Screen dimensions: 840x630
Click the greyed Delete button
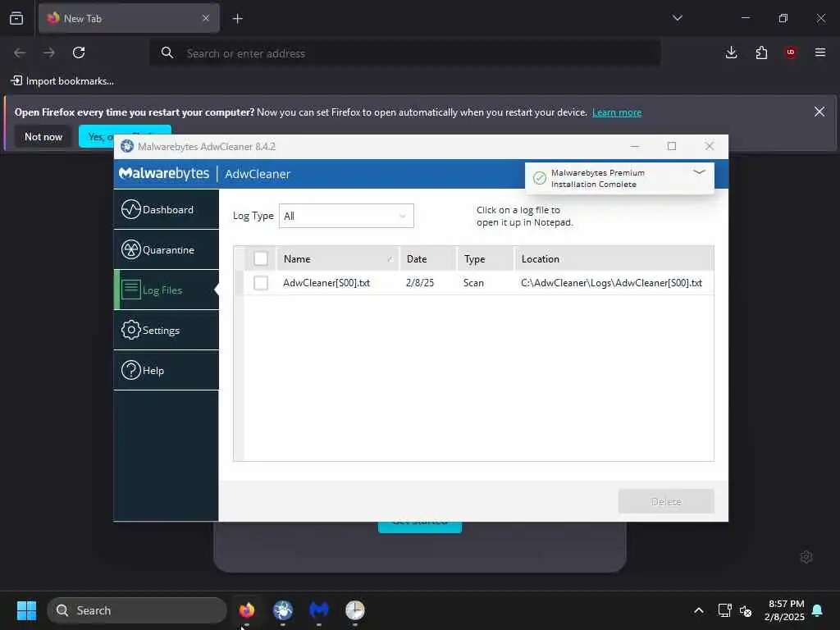click(666, 501)
